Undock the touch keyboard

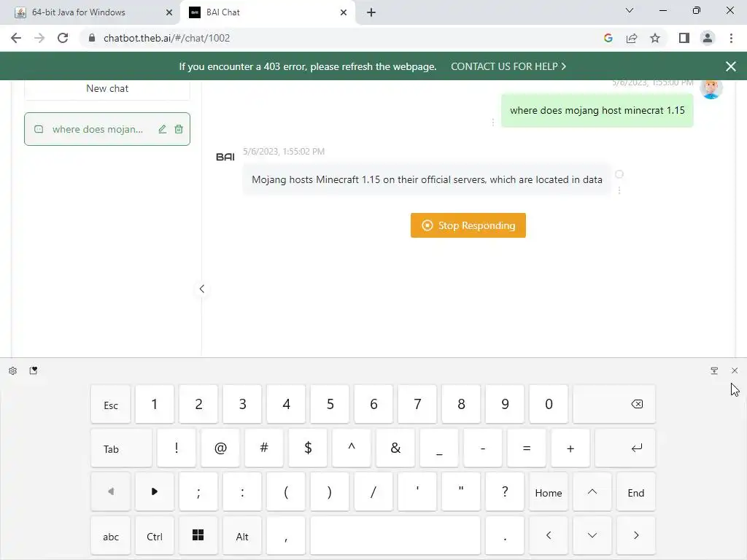click(x=714, y=370)
